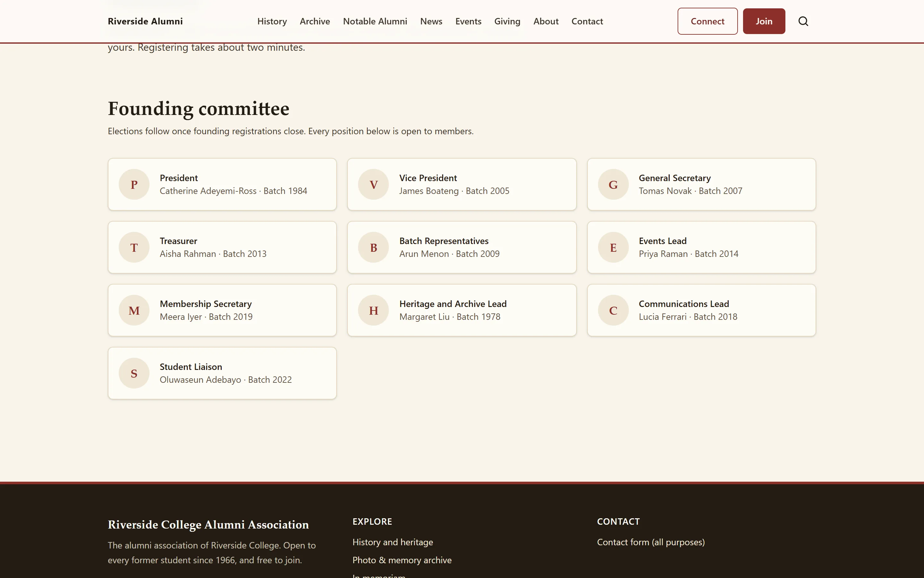Click 'Tomas Novak · Batch 2007' text
This screenshot has width=924, height=578.
690,191
